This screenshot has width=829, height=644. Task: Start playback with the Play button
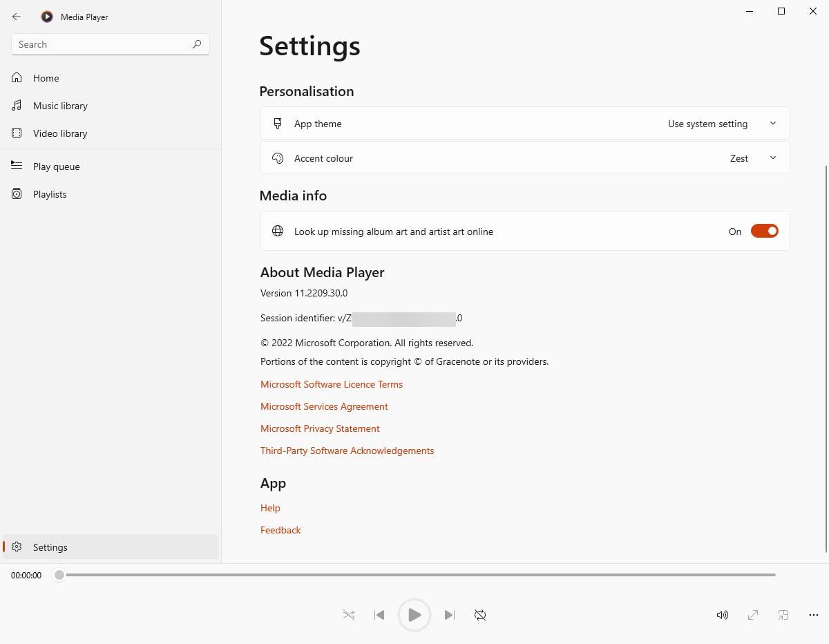[414, 615]
